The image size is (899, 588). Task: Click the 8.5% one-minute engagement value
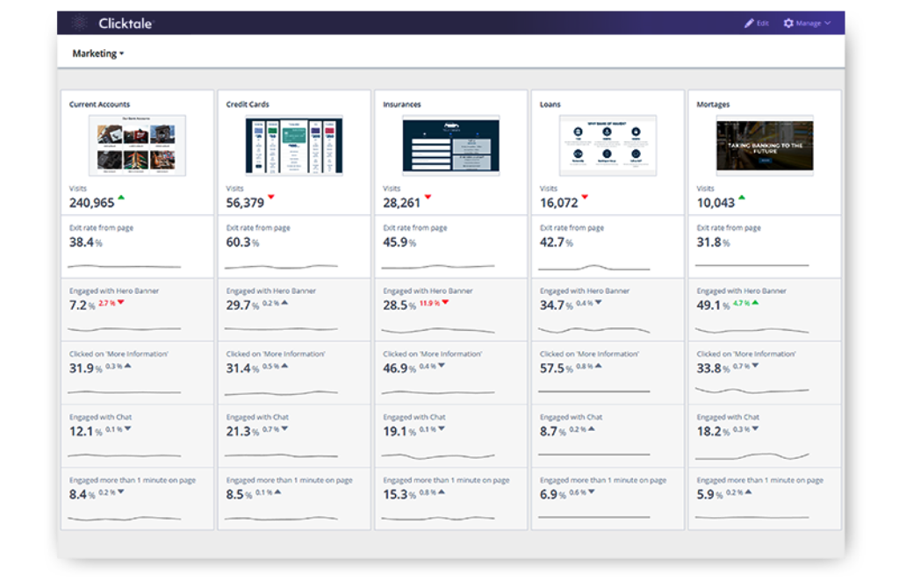(x=239, y=494)
